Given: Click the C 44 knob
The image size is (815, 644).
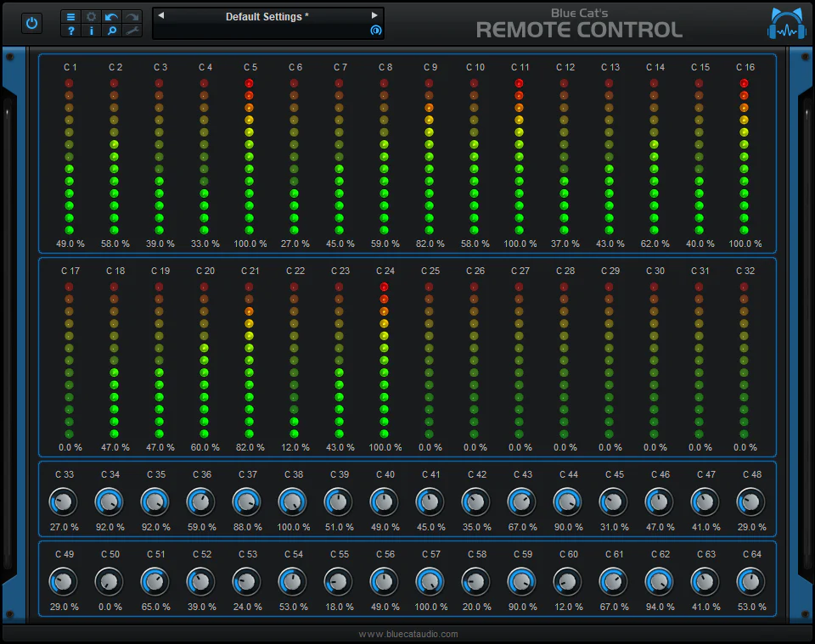Looking at the screenshot, I should (x=568, y=501).
